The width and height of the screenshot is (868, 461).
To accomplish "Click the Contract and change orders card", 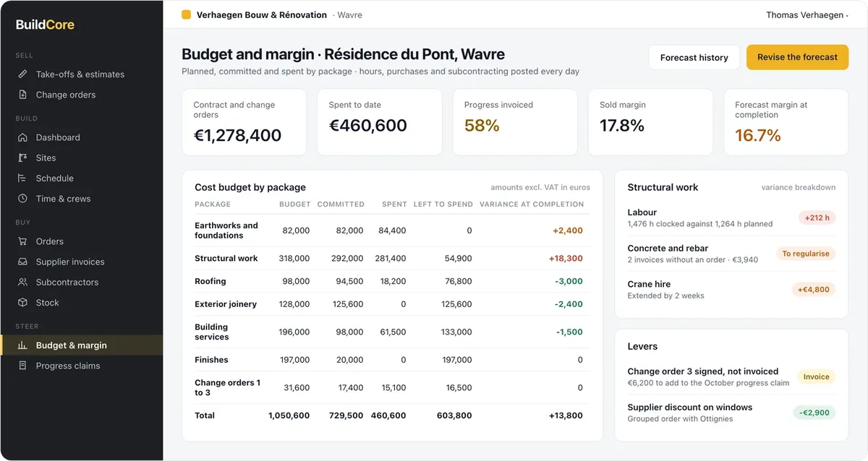I will pyautogui.click(x=244, y=122).
